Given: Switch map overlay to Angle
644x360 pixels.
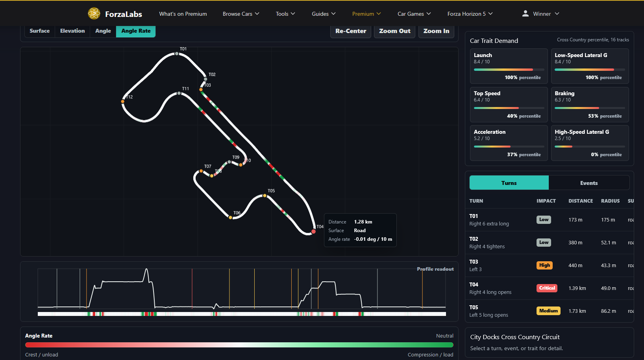Looking at the screenshot, I should click(x=103, y=31).
